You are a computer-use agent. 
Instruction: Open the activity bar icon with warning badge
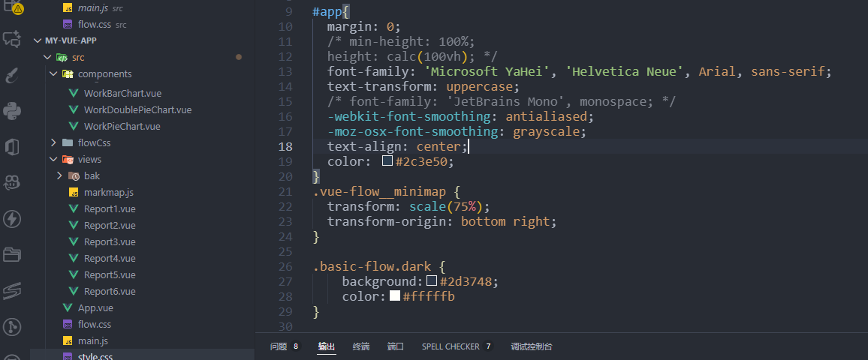(x=14, y=7)
